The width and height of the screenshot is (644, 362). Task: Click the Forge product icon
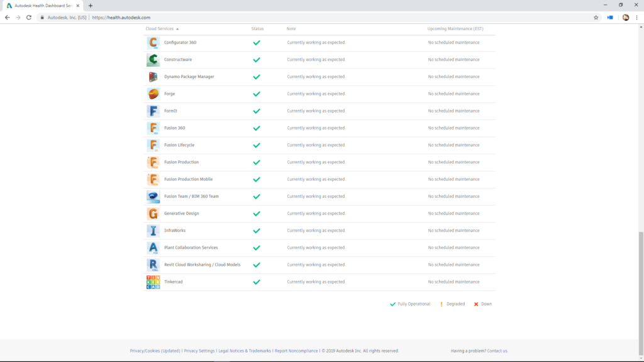tap(153, 94)
